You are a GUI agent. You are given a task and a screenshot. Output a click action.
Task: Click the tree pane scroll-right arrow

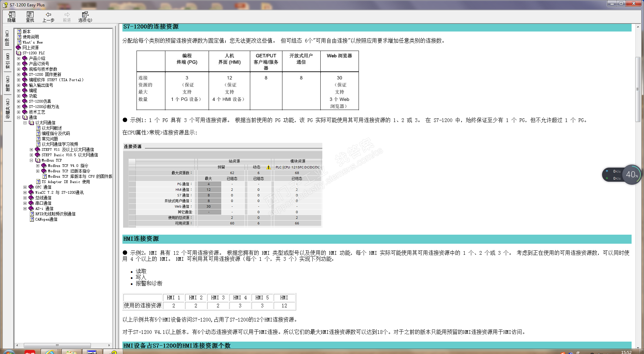(x=109, y=345)
